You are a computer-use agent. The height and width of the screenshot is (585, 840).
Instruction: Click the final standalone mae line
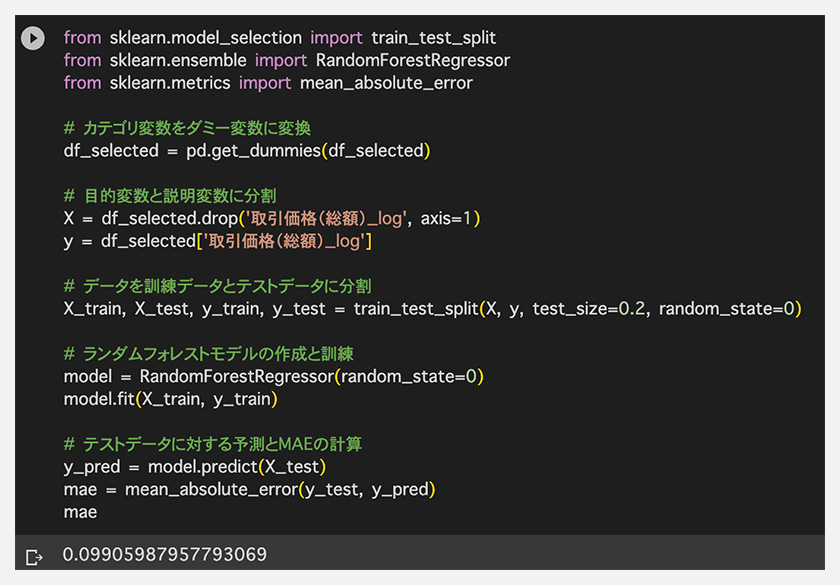pyautogui.click(x=80, y=512)
